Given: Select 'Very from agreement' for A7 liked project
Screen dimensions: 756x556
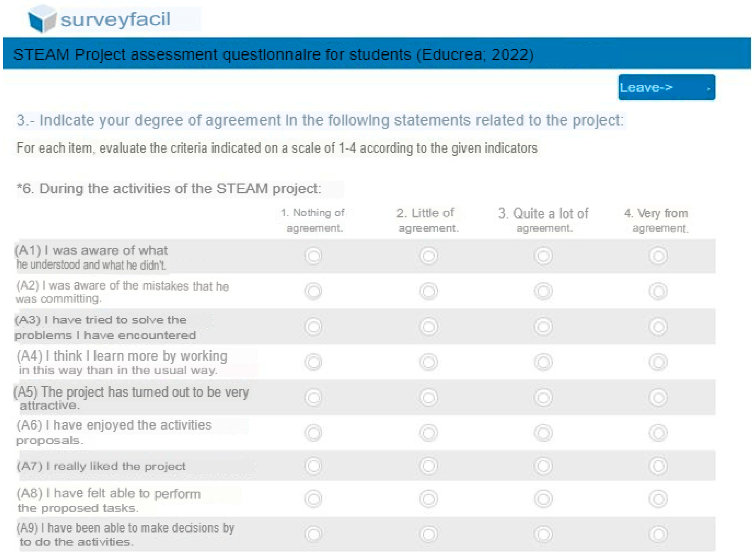Looking at the screenshot, I should point(658,466).
